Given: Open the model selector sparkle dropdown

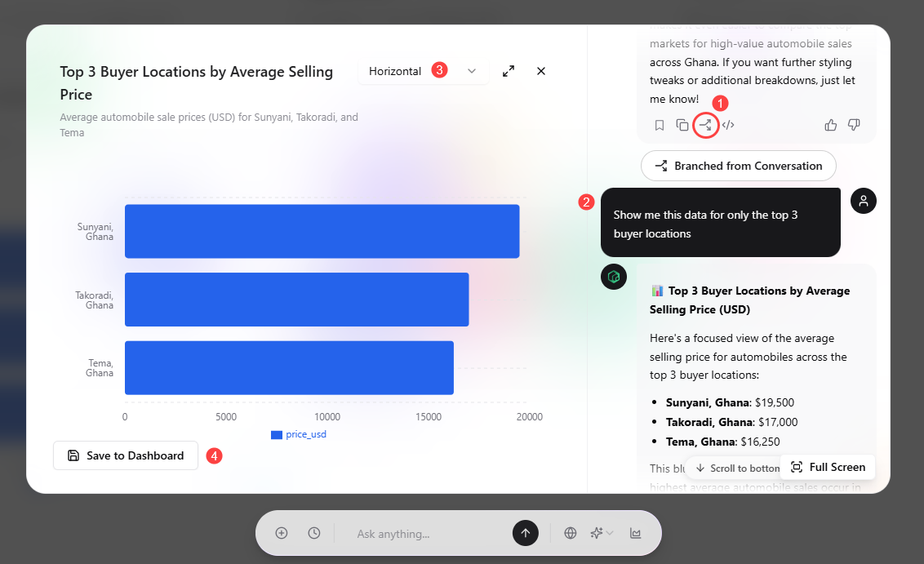Looking at the screenshot, I should (600, 532).
